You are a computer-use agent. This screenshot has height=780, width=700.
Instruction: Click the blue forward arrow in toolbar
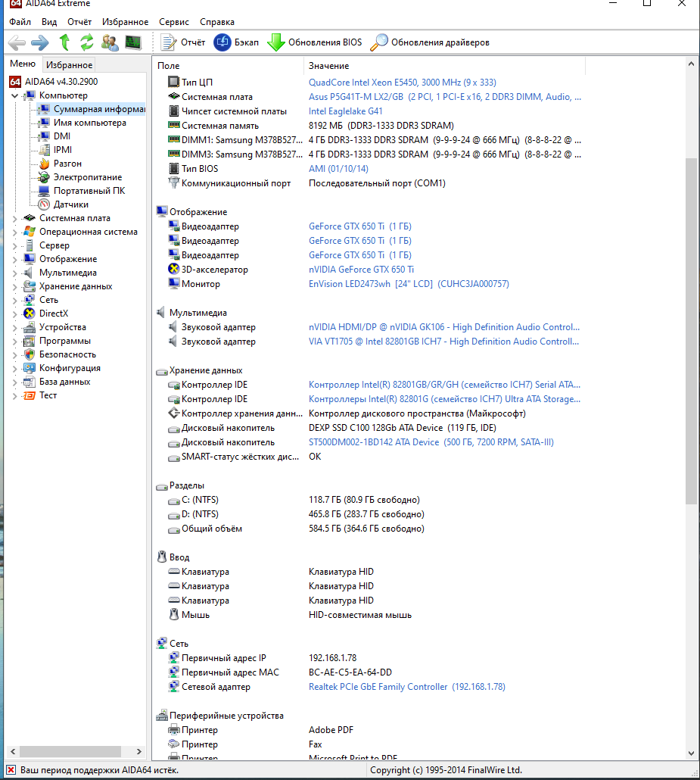40,42
